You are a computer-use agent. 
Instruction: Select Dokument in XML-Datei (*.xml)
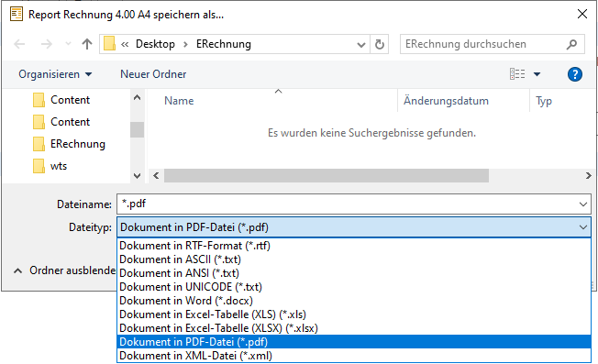tap(195, 356)
